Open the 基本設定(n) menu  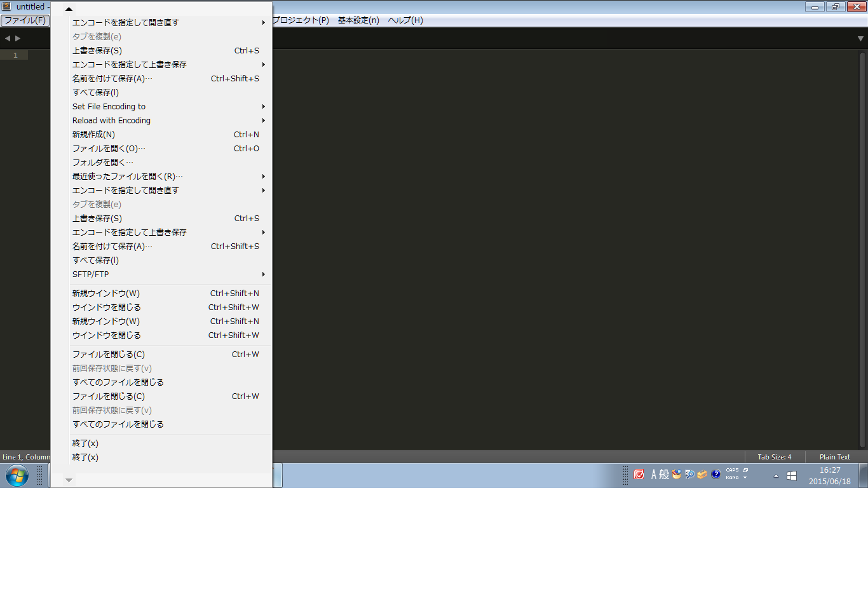coord(358,20)
